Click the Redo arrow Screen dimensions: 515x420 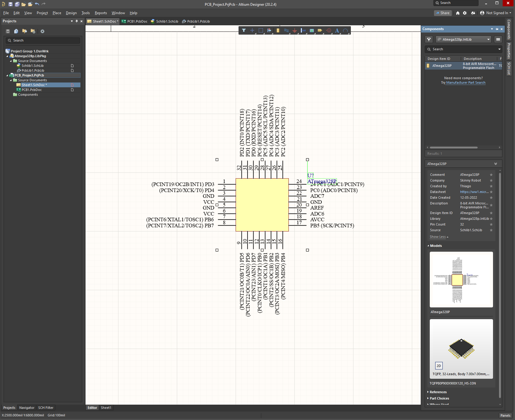[44, 4]
